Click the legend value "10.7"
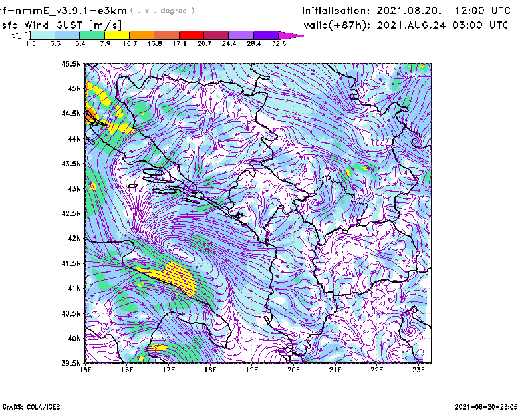The width and height of the screenshot is (532, 411). point(130,43)
